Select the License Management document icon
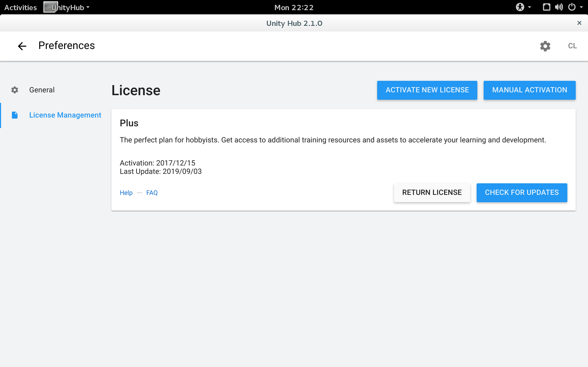This screenshot has height=367, width=588. pos(15,115)
